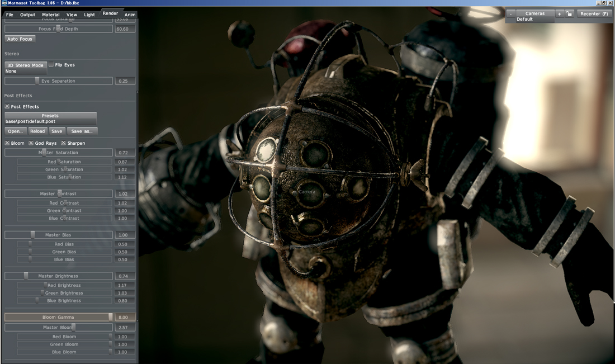Click the Blue Saturation slider

(64, 177)
